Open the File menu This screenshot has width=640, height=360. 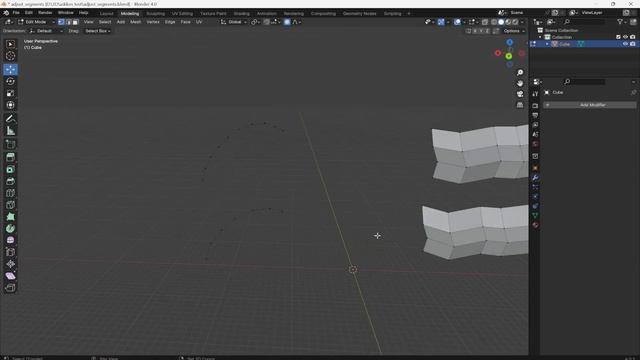click(16, 13)
